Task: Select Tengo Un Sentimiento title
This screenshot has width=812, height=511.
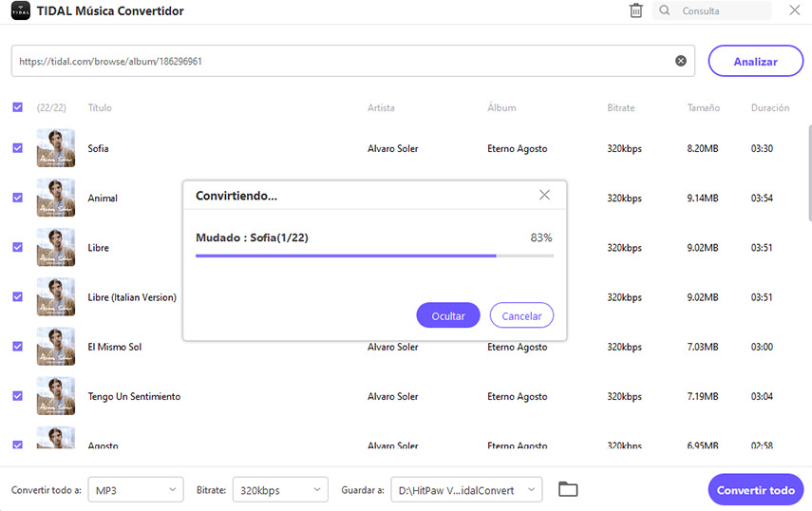Action: [134, 397]
